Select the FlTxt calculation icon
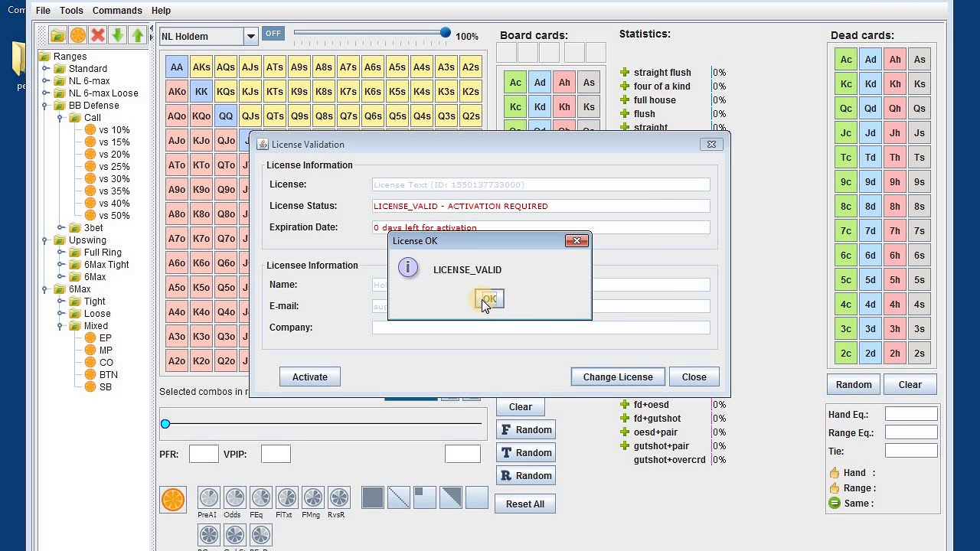The height and width of the screenshot is (551, 980). [x=286, y=497]
